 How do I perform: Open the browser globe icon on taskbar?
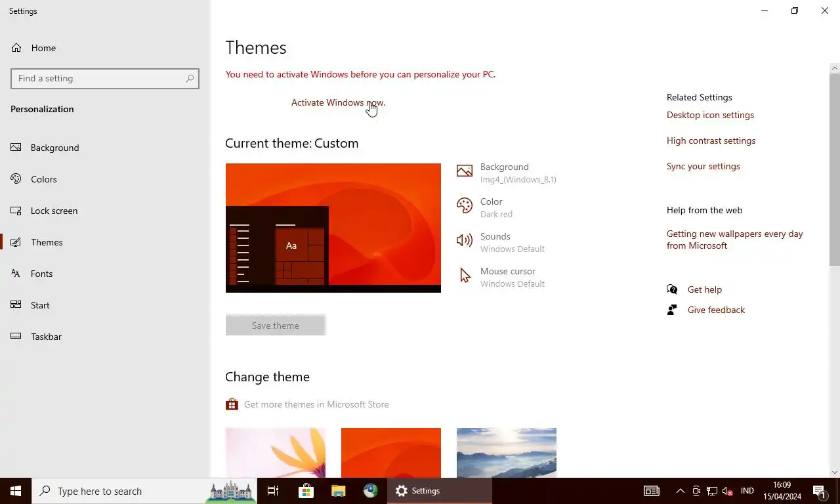(x=371, y=491)
